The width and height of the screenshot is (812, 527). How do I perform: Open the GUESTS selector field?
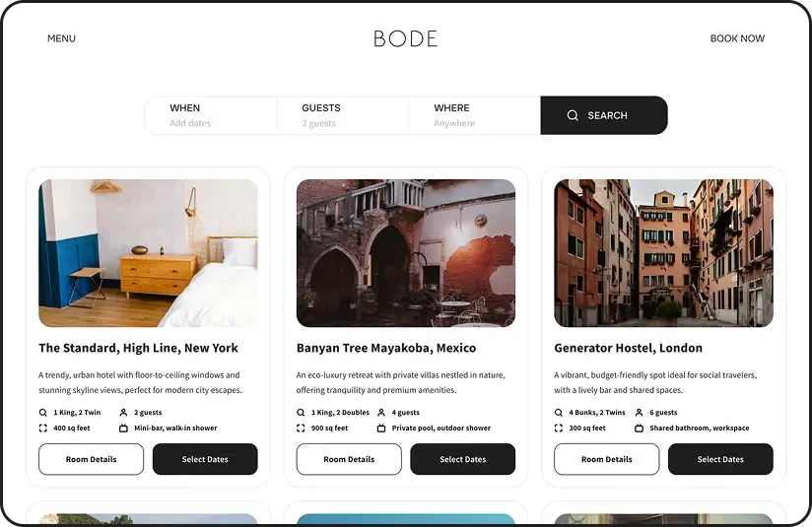click(x=342, y=115)
